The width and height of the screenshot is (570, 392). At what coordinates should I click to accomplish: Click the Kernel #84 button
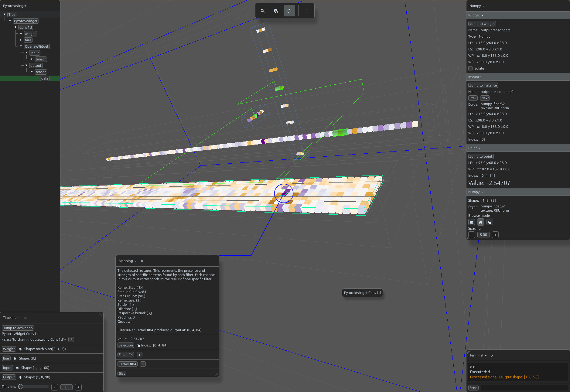pos(127,364)
